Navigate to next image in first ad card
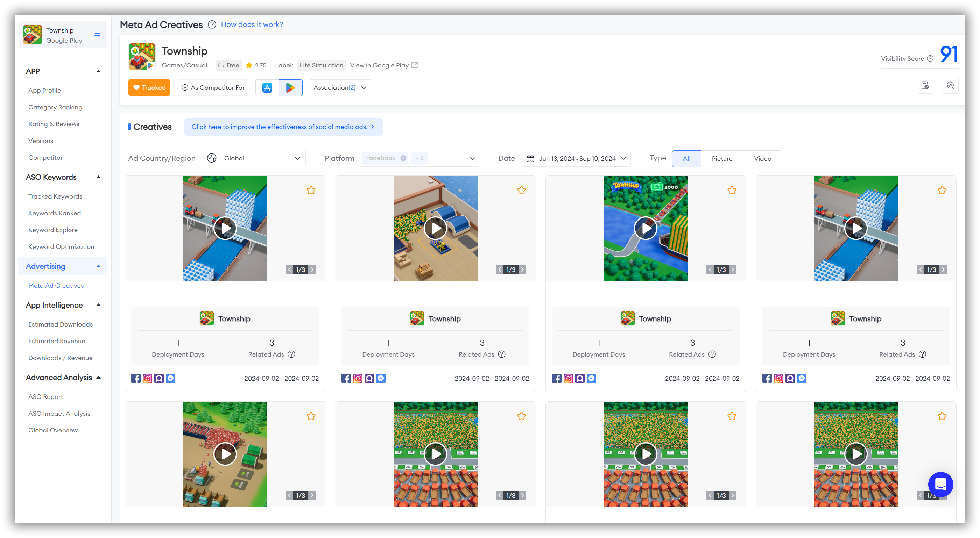Image resolution: width=980 pixels, height=538 pixels. point(313,269)
